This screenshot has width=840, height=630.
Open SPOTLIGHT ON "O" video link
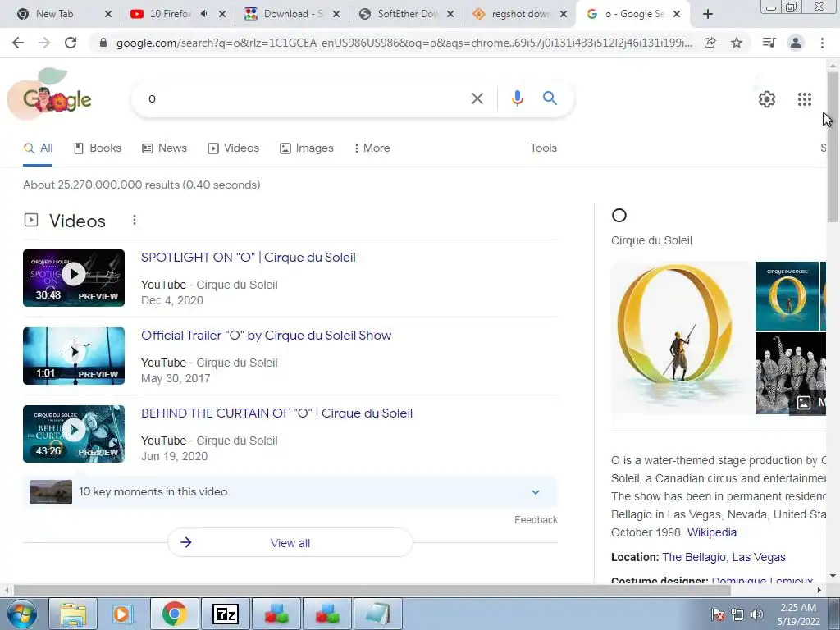(248, 257)
